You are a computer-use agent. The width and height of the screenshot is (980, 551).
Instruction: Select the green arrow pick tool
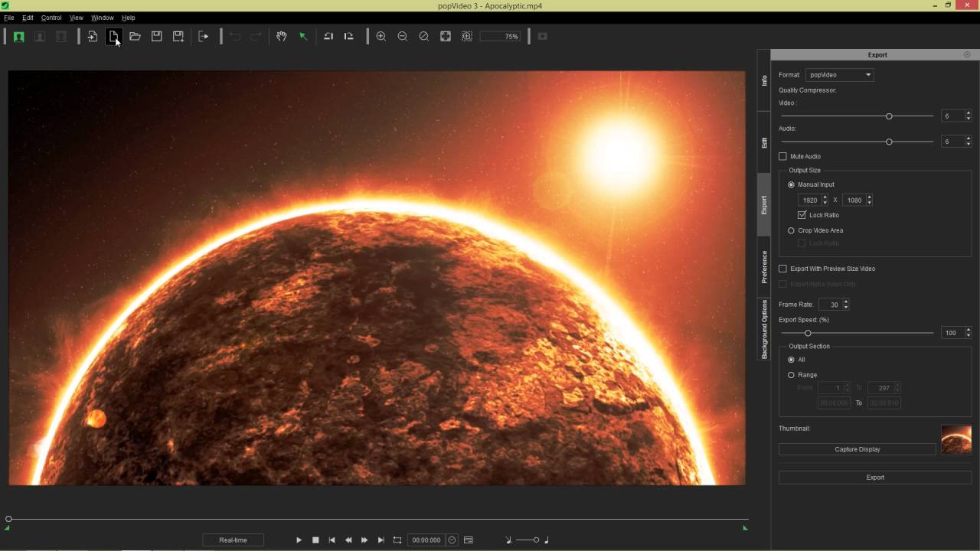303,36
